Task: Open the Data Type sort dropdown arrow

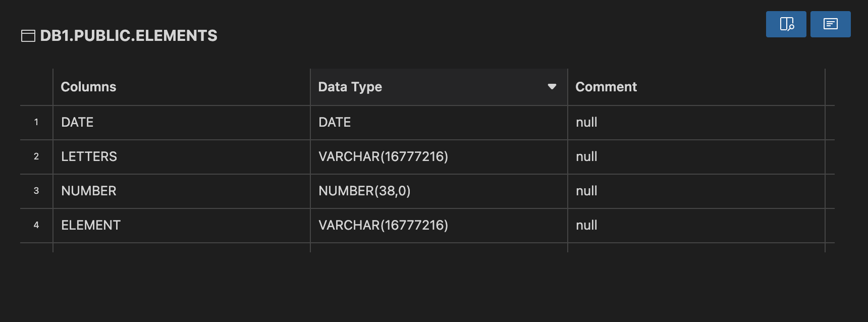Action: click(x=552, y=87)
